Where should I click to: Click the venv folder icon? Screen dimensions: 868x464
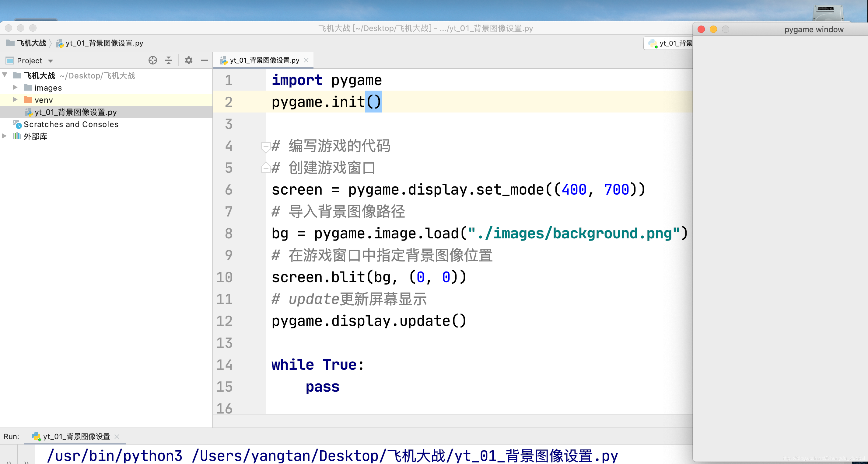[x=28, y=100]
